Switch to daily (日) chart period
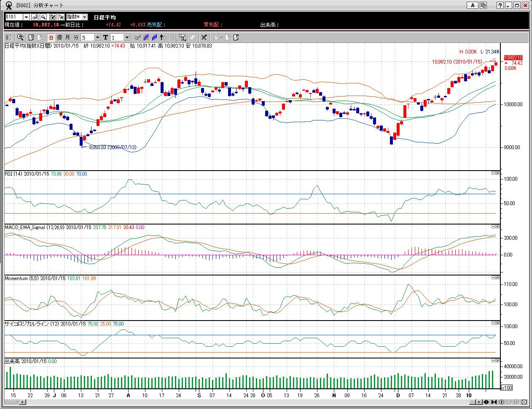Screen dimensions: 532x409 [x=51, y=37]
